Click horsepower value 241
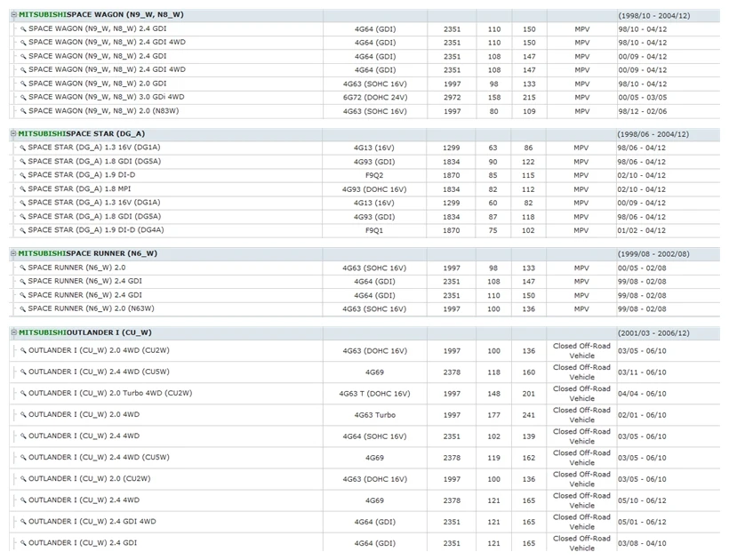729x560 pixels. 529,415
